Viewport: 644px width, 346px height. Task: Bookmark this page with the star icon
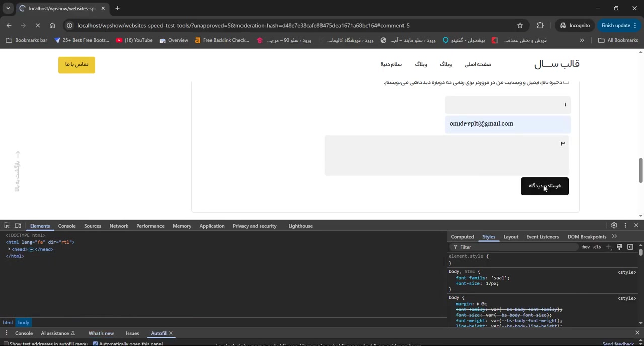pyautogui.click(x=520, y=25)
